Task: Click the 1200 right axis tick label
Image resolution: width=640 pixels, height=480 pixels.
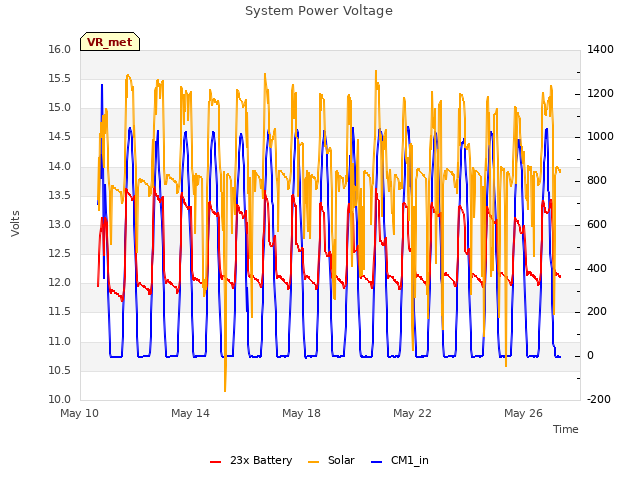Action: [x=600, y=93]
